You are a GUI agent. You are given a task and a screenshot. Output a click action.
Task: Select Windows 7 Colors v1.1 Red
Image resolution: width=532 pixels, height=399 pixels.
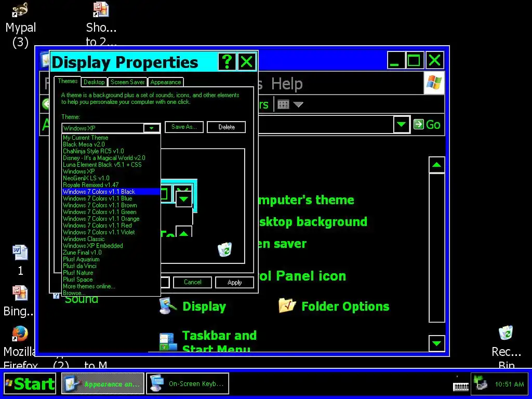pyautogui.click(x=111, y=225)
